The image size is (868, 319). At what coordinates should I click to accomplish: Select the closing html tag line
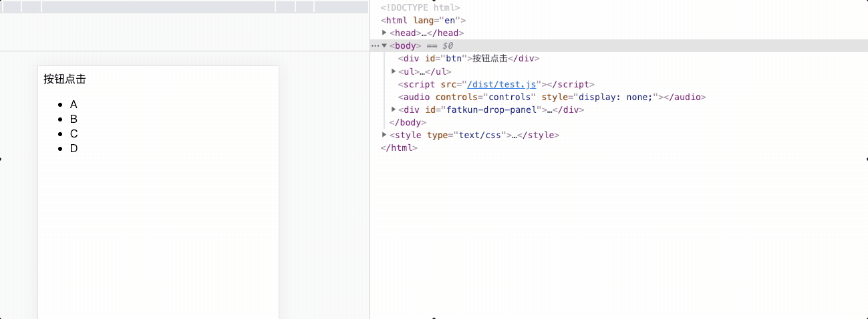tap(399, 147)
